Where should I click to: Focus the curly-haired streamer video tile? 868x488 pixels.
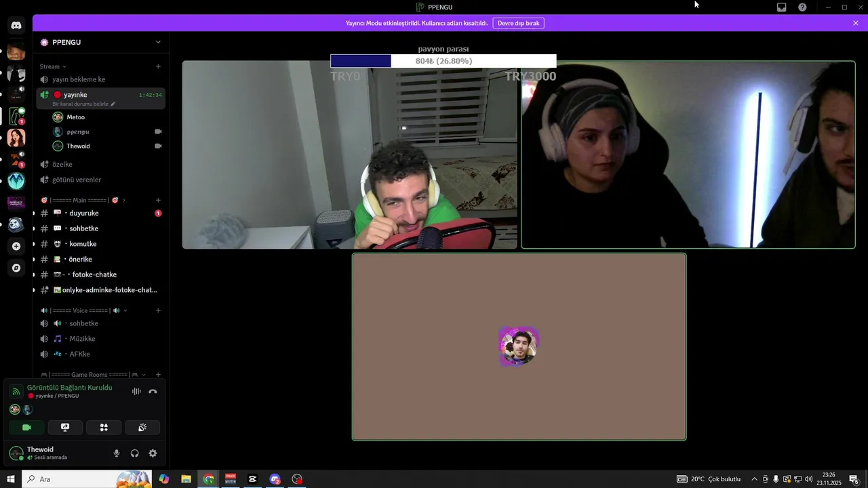[349, 155]
